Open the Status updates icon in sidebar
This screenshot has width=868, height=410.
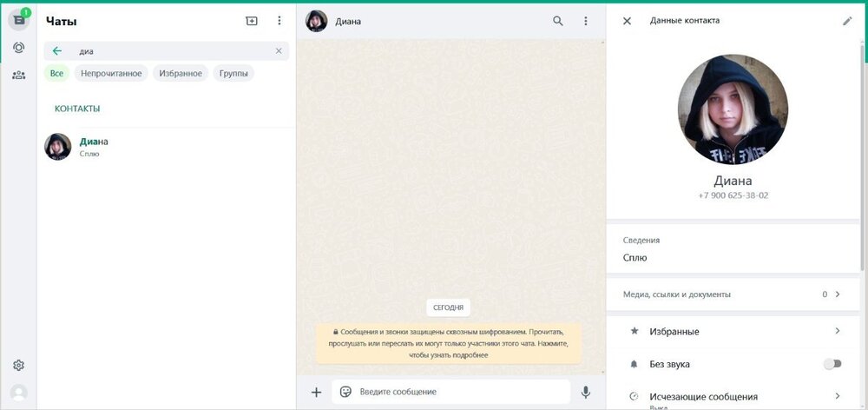coord(18,48)
